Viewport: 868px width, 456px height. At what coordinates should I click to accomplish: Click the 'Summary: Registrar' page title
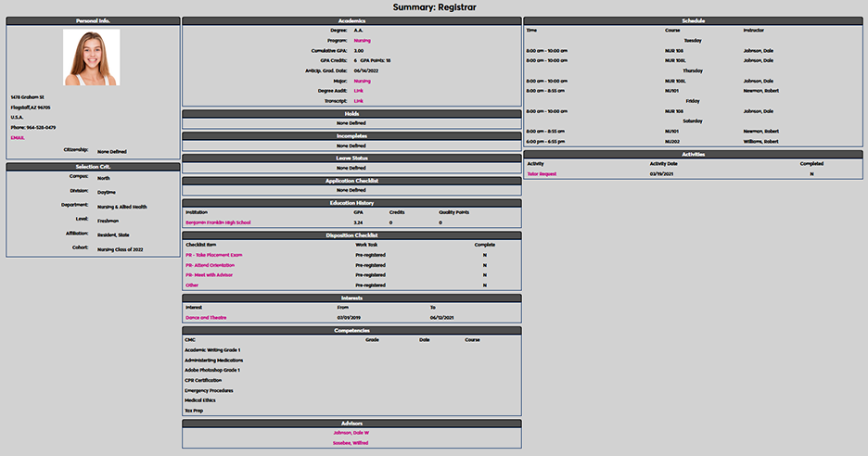(x=435, y=7)
